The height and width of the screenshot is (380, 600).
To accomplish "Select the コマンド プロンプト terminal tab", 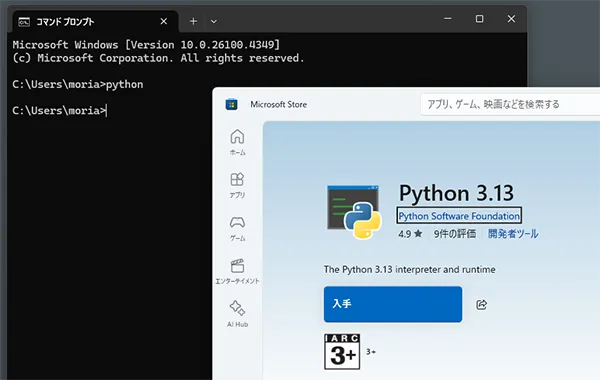I will pyautogui.click(x=95, y=22).
